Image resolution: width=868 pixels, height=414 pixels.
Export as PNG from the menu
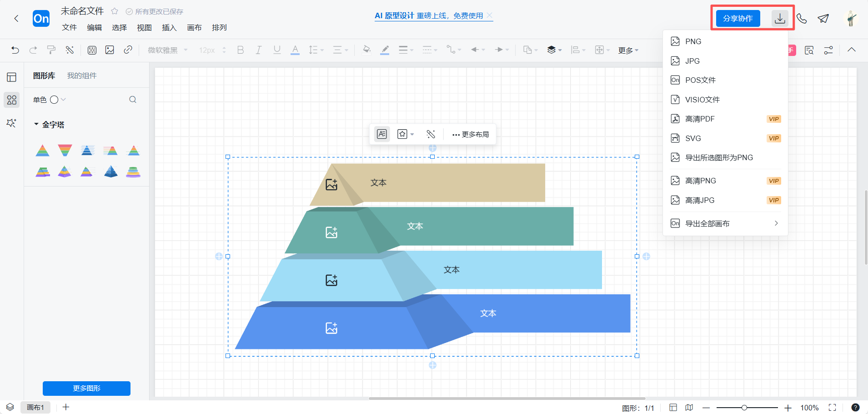coord(693,41)
